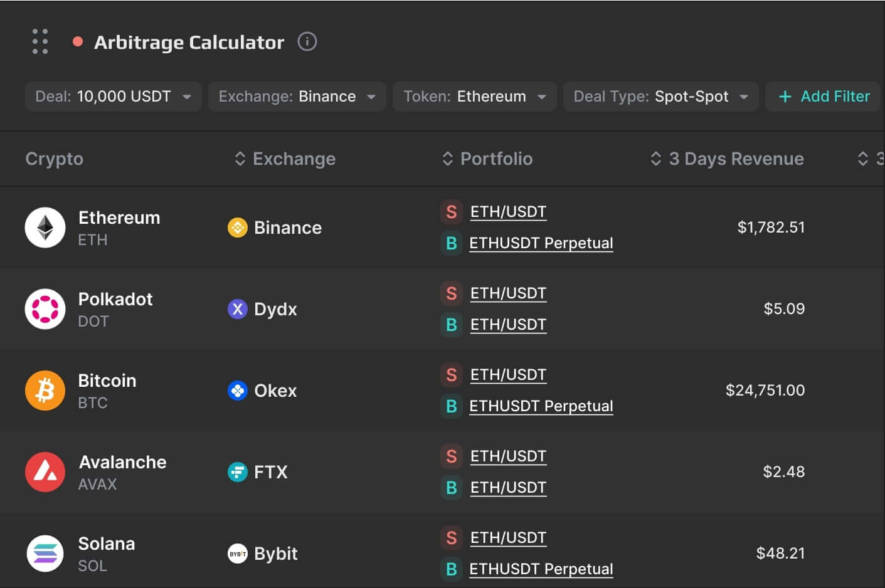
Task: Open the Token: Ethereum dropdown
Action: point(474,97)
